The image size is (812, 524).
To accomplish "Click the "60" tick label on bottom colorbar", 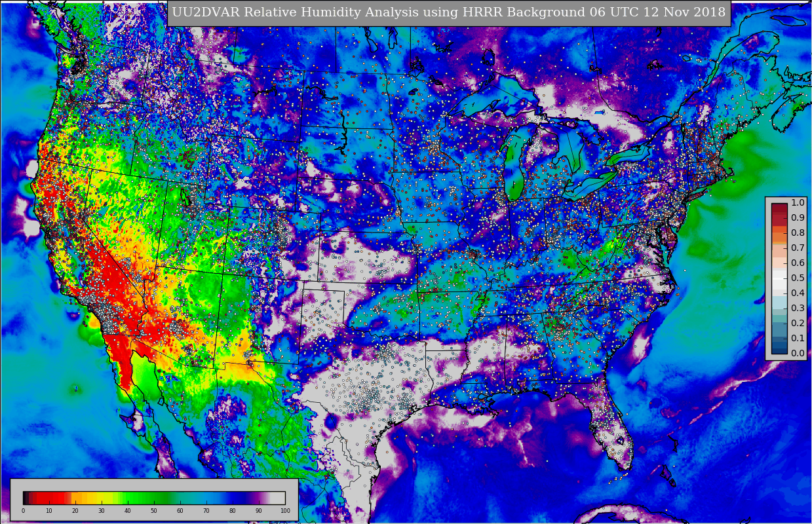I will click(180, 510).
